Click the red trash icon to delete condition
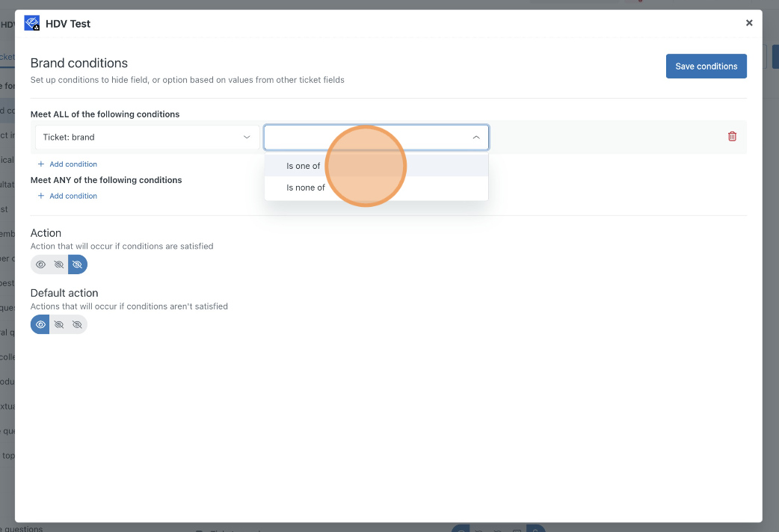This screenshot has height=532, width=779. tap(732, 137)
